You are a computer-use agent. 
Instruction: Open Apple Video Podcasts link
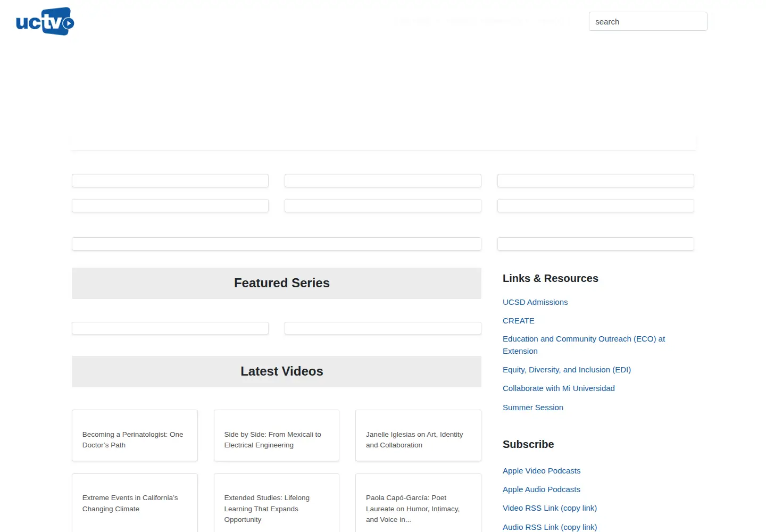click(542, 471)
